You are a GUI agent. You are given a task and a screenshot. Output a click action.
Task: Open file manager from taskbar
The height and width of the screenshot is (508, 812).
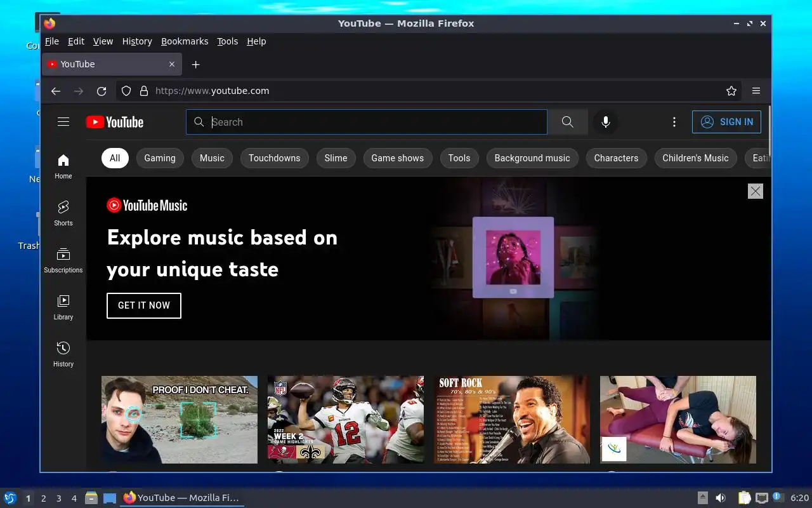(91, 498)
